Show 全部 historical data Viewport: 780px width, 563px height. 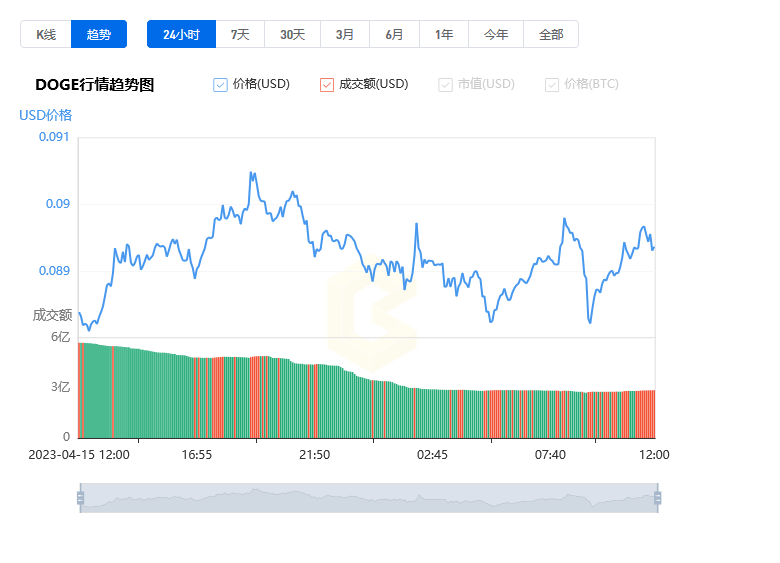pyautogui.click(x=551, y=34)
